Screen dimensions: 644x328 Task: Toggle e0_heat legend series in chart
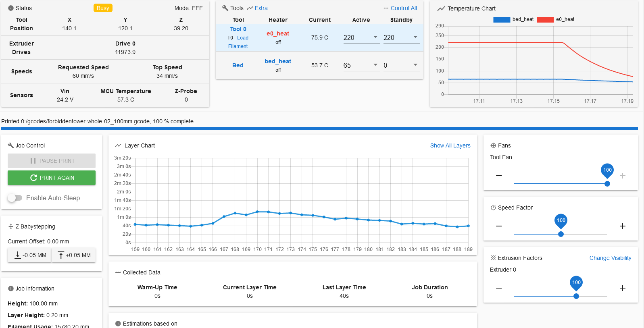click(556, 19)
